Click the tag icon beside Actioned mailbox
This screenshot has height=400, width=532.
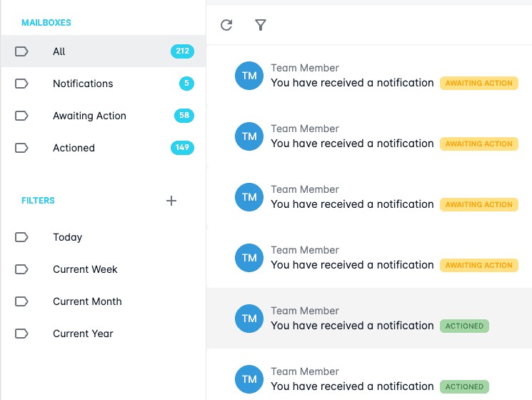[x=21, y=148]
